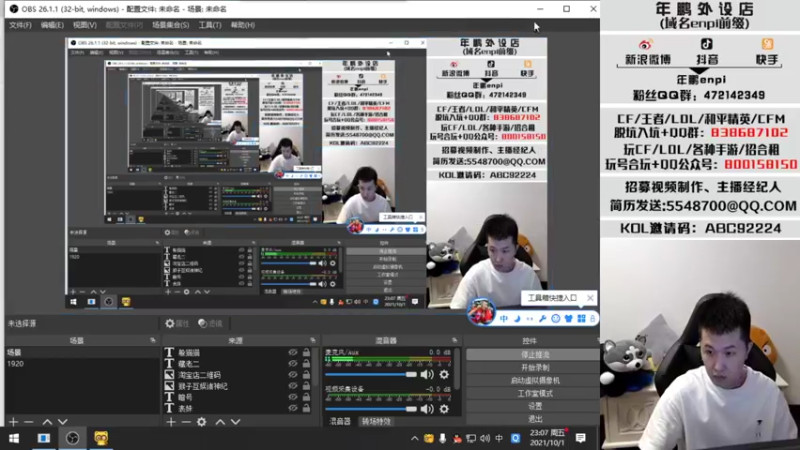Close the 工具箱快捷入口 tooltip
The width and height of the screenshot is (800, 450).
click(x=590, y=297)
